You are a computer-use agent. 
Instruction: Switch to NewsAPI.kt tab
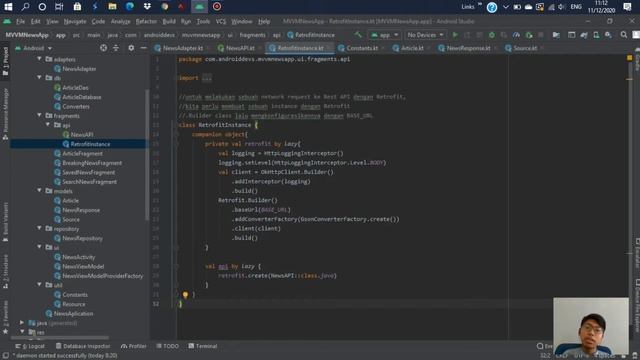click(x=239, y=48)
